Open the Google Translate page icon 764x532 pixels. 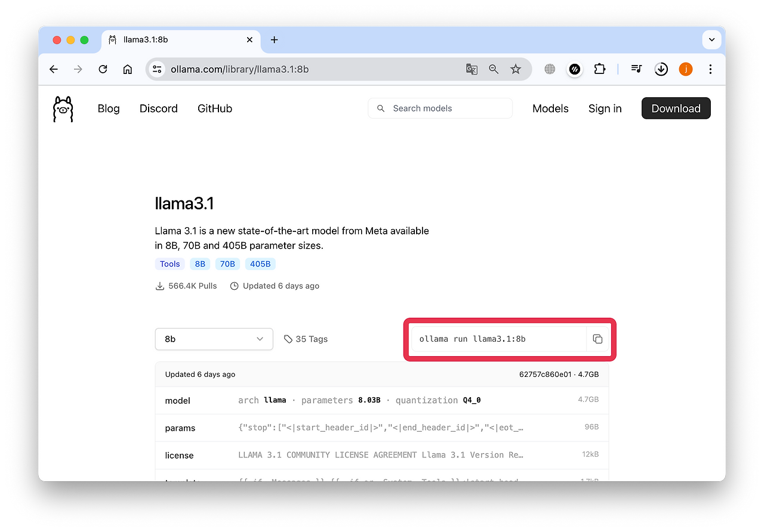click(472, 69)
